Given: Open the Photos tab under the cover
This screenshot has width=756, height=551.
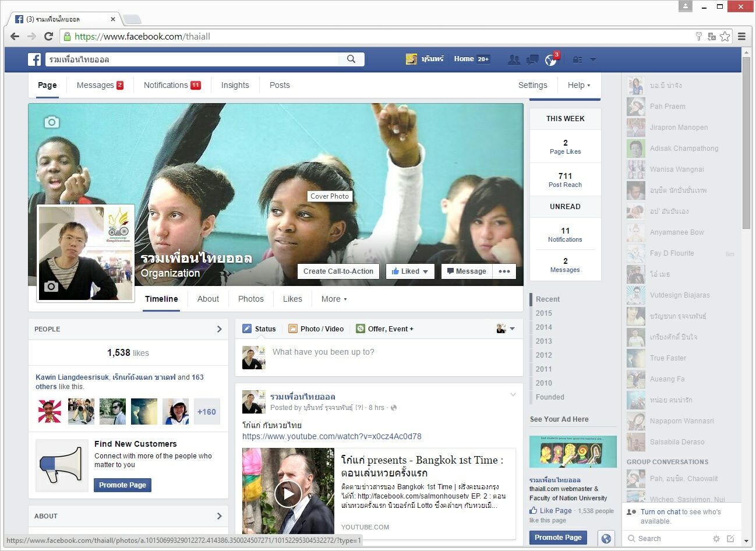Looking at the screenshot, I should pos(250,299).
